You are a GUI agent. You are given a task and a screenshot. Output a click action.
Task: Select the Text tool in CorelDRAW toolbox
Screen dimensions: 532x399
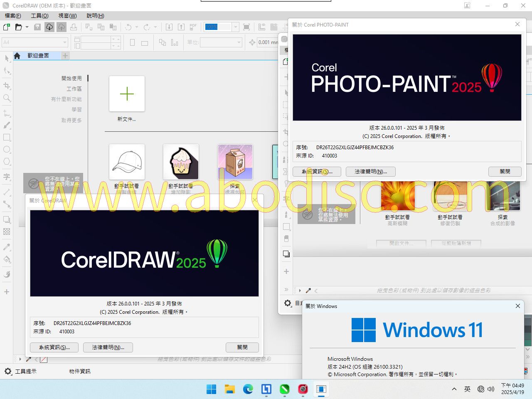[x=7, y=177]
